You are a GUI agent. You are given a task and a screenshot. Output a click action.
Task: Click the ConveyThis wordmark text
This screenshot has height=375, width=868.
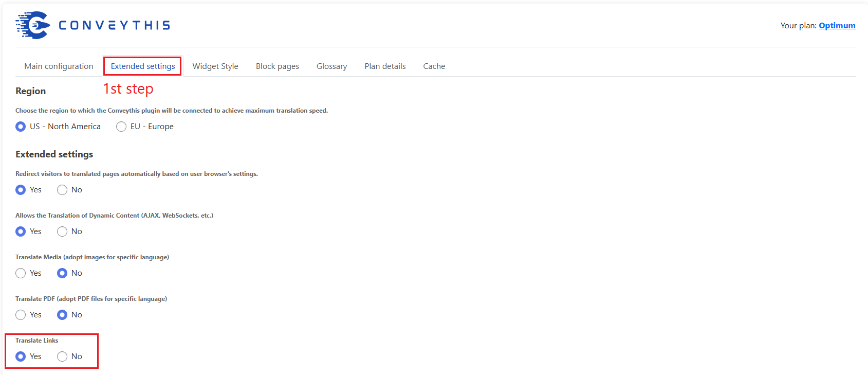coord(114,25)
